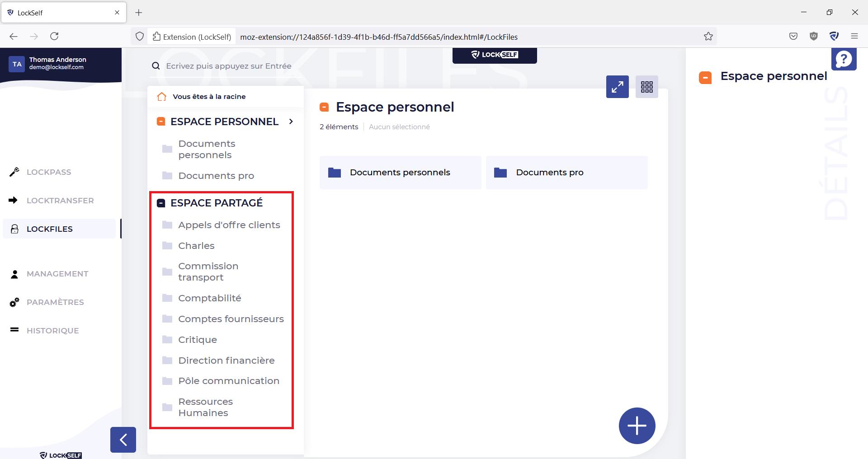Select ESPACE PARTAGÉ tree header
The image size is (868, 459).
pyautogui.click(x=217, y=203)
